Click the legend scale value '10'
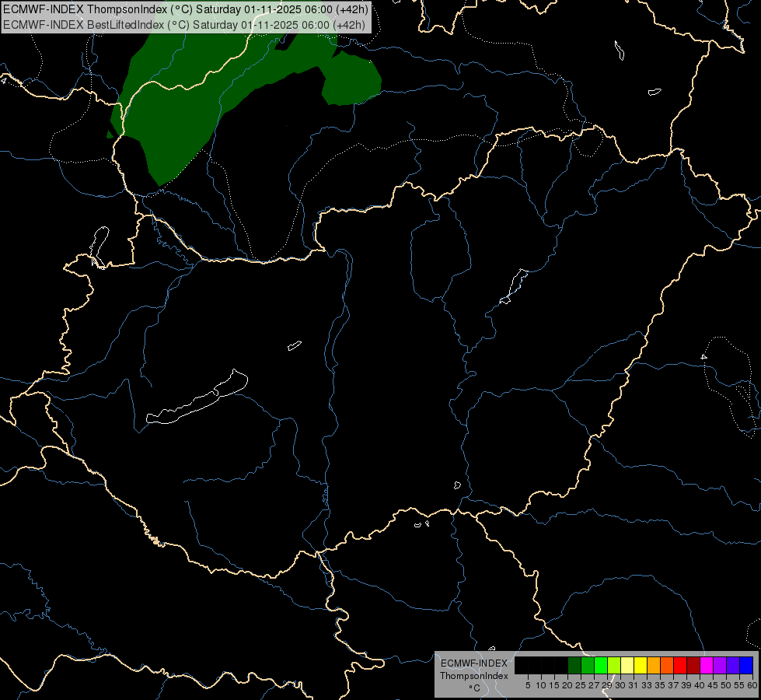This screenshot has width=761, height=700. coord(541,685)
